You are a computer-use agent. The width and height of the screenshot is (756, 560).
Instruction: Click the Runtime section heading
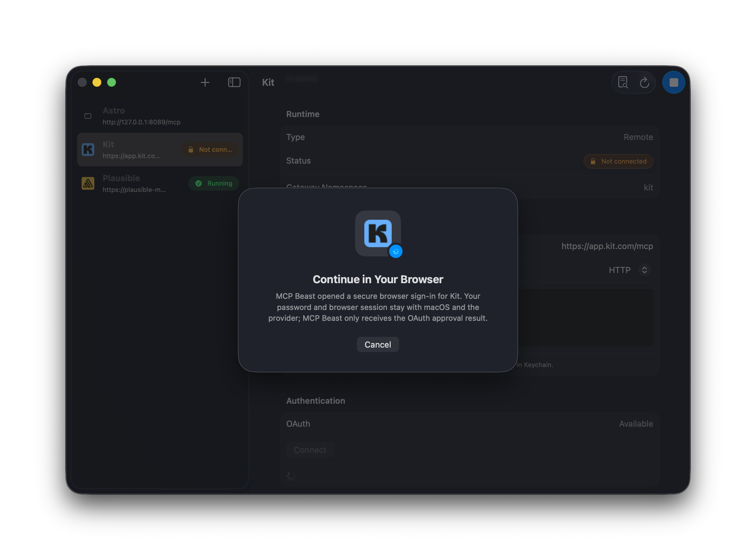click(x=303, y=114)
